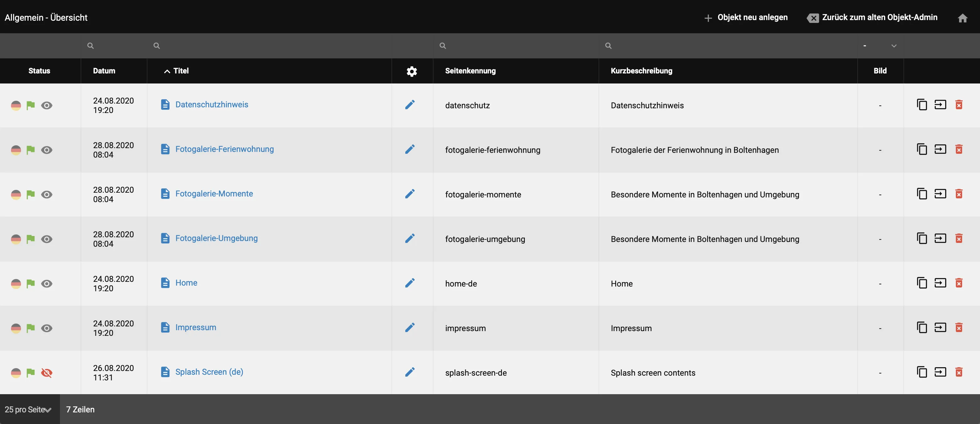980x424 pixels.
Task: Copy the Fotogalerie-Ferienwohnung object
Action: [x=922, y=149]
